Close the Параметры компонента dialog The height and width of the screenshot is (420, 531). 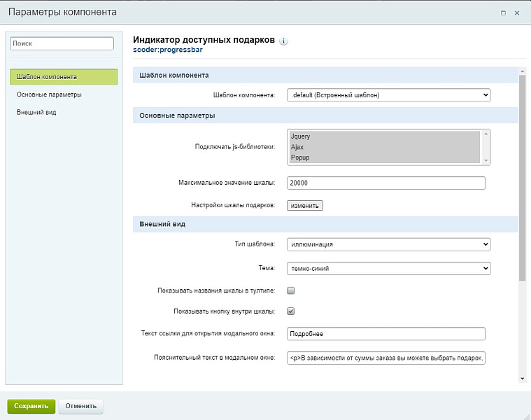(517, 13)
